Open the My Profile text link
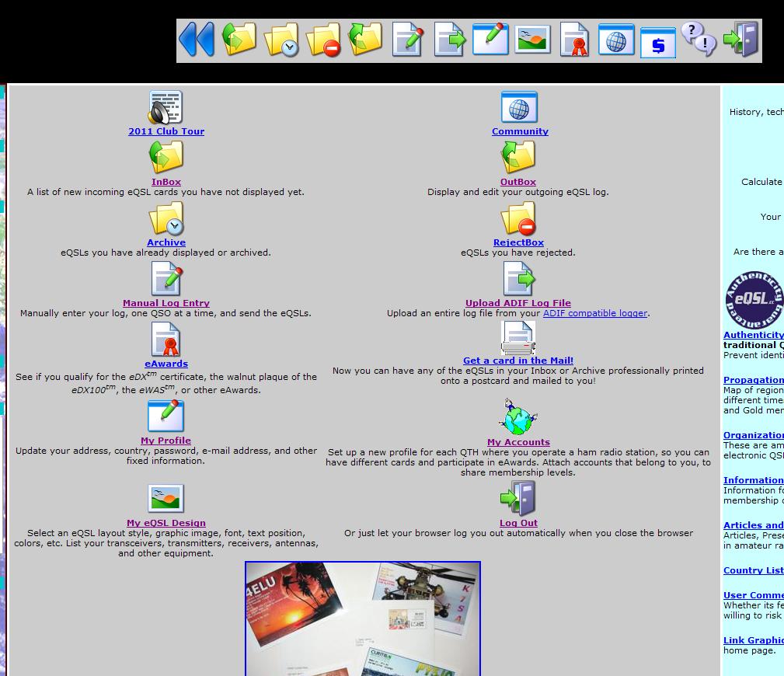The height and width of the screenshot is (676, 784). pyautogui.click(x=166, y=441)
